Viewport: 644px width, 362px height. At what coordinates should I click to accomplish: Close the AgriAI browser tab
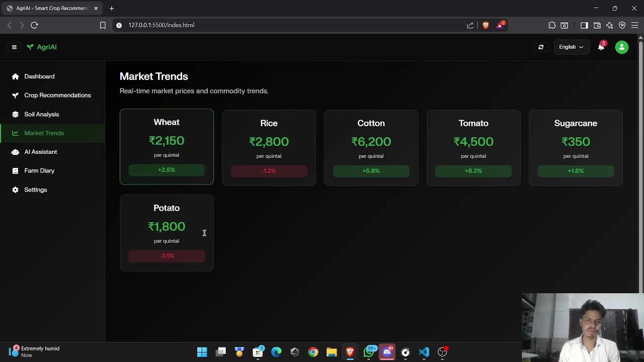point(96,9)
